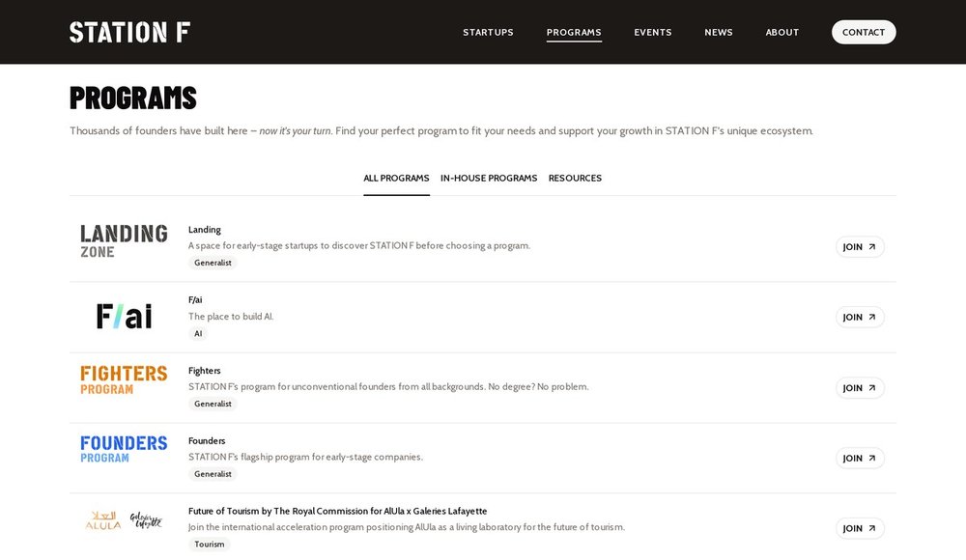966x560 pixels.
Task: Click the text 'The place to build AI.'
Action: [231, 317]
